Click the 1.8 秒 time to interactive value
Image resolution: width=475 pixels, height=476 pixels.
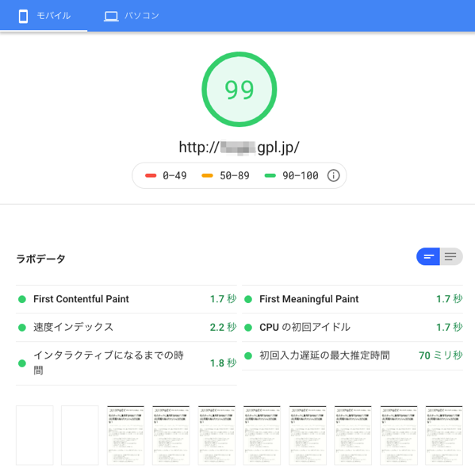[x=223, y=363]
